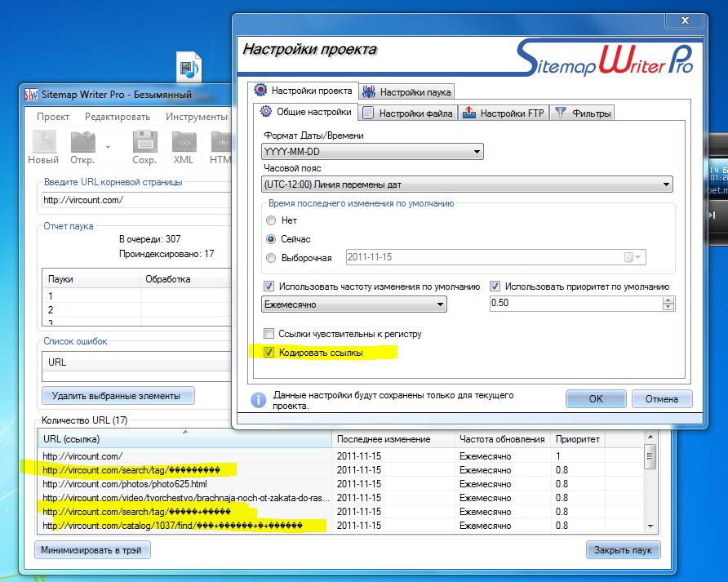Confirm settings with OK button

point(596,399)
